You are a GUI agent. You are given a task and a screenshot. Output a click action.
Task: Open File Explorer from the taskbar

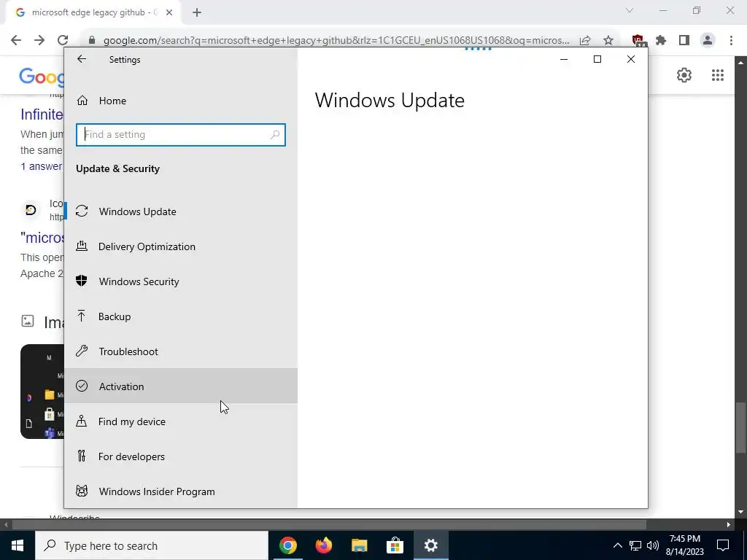(360, 545)
